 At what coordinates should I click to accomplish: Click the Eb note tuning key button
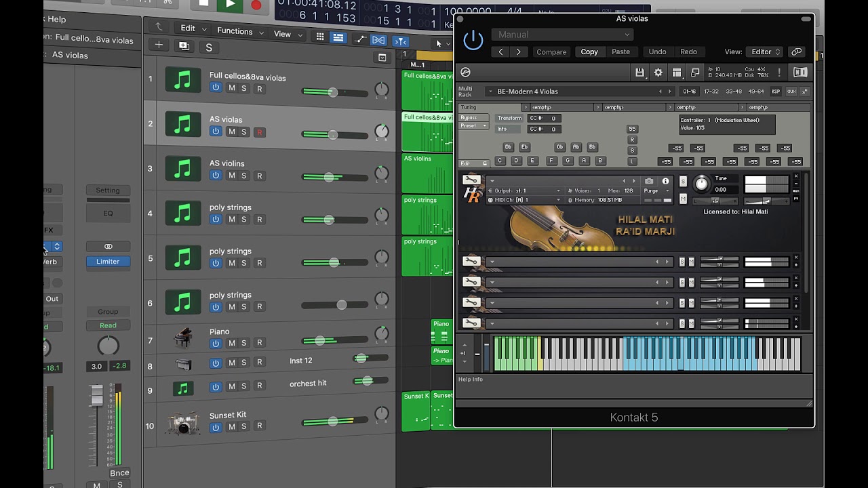pos(524,147)
